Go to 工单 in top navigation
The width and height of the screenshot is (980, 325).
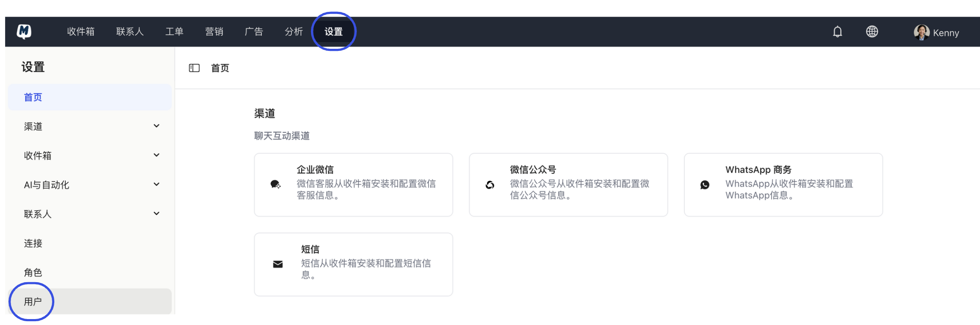(174, 32)
